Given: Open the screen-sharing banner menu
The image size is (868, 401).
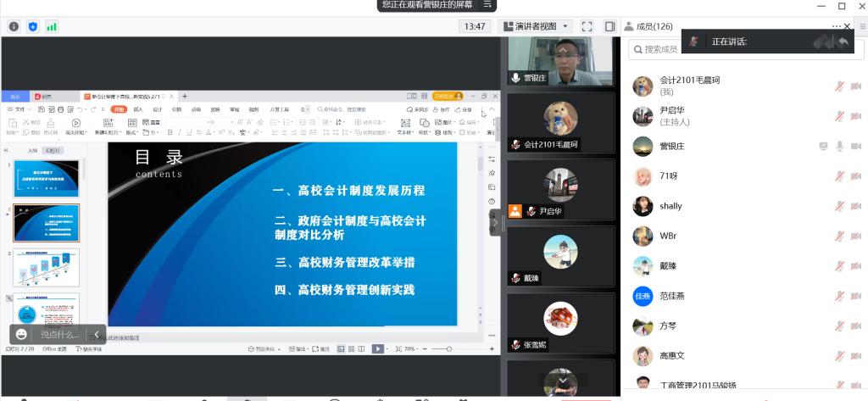Looking at the screenshot, I should [x=487, y=5].
